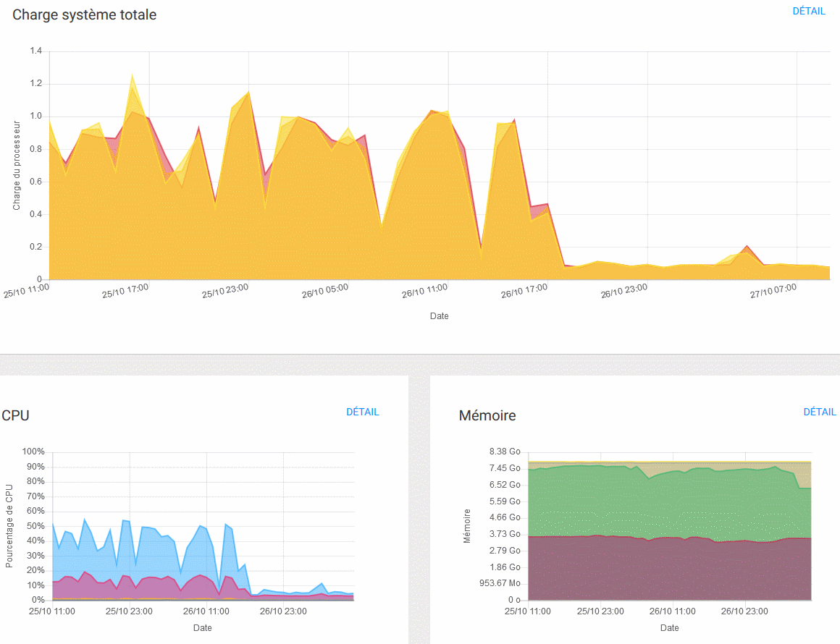
Task: Select the 27/10 07:00 tick on load chart
Action: (x=773, y=291)
